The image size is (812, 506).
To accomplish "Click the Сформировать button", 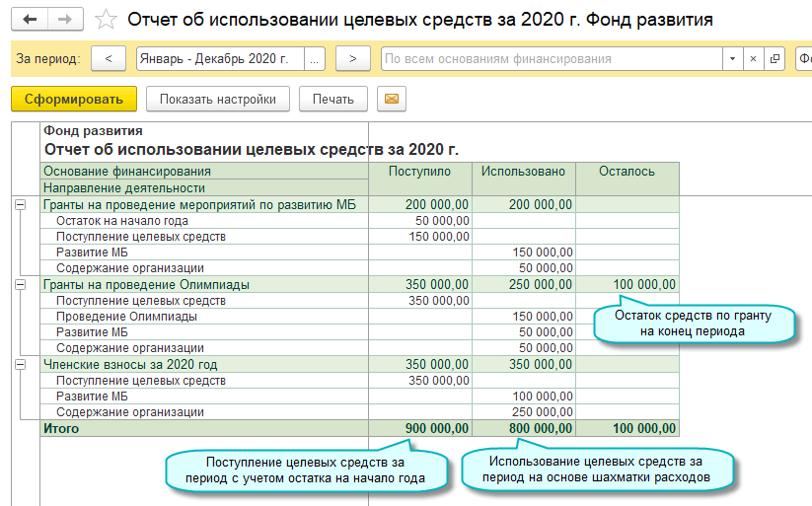I will click(x=74, y=99).
